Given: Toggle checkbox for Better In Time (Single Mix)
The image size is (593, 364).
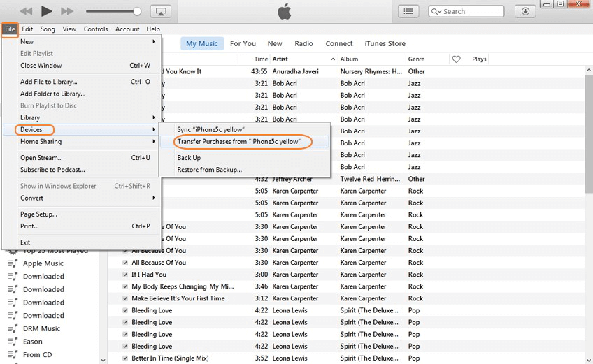Looking at the screenshot, I should pyautogui.click(x=125, y=358).
